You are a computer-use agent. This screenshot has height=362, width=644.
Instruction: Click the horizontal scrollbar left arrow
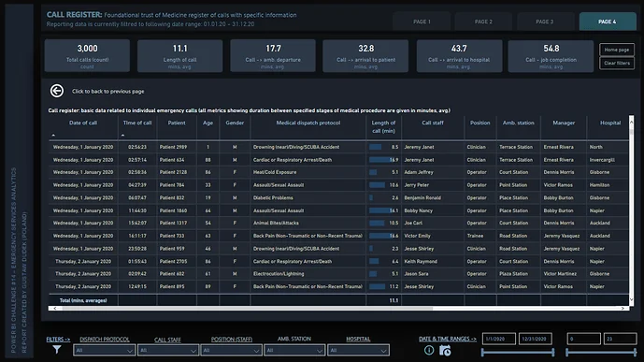click(54, 308)
